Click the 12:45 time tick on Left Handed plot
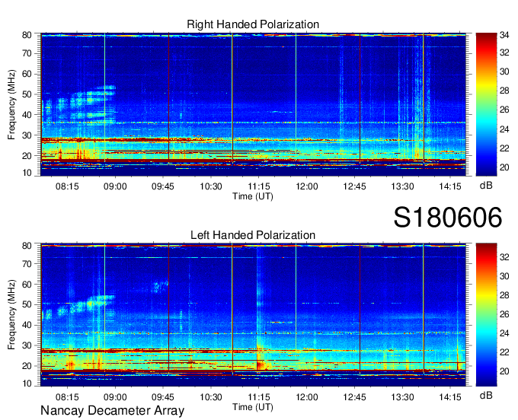This screenshot has width=518, height=420. [354, 397]
